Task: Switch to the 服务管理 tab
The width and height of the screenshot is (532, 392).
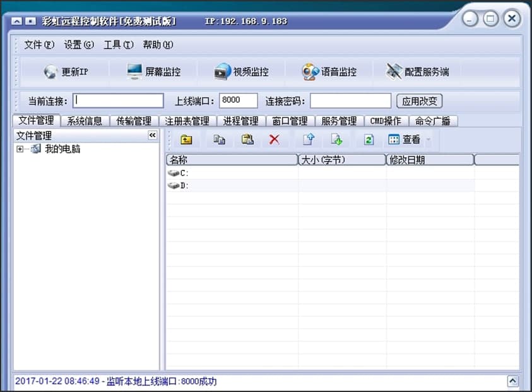Action: [340, 121]
